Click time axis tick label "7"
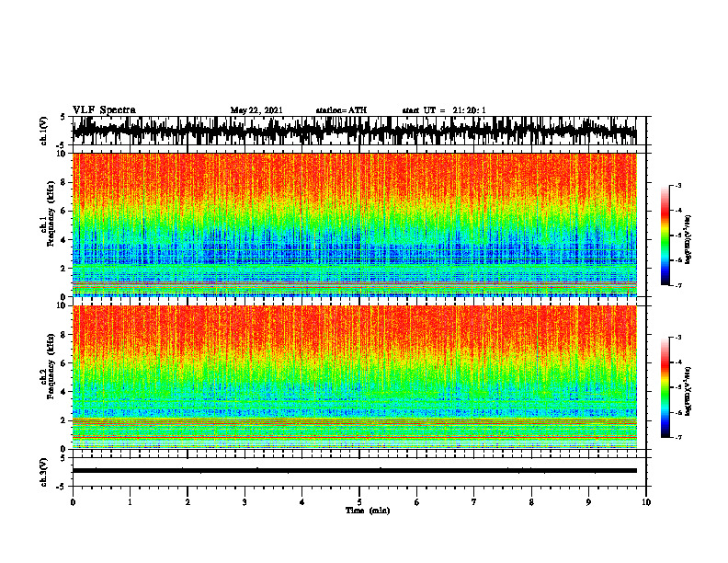Screen dimensions: 728x563 pos(474,502)
